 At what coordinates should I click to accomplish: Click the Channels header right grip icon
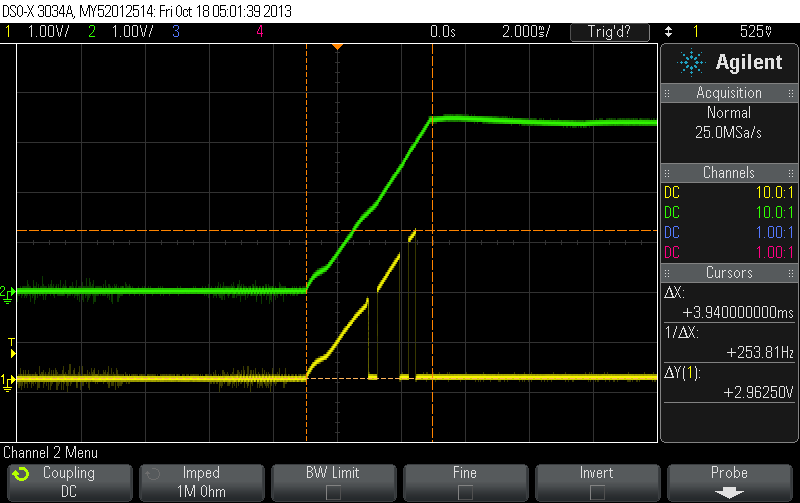[791, 173]
